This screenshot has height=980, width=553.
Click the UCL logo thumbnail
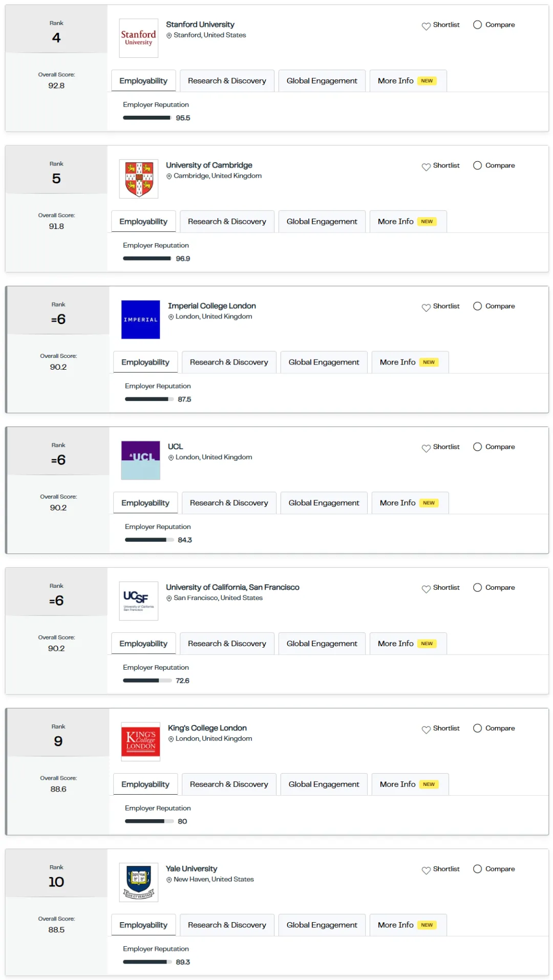click(140, 460)
